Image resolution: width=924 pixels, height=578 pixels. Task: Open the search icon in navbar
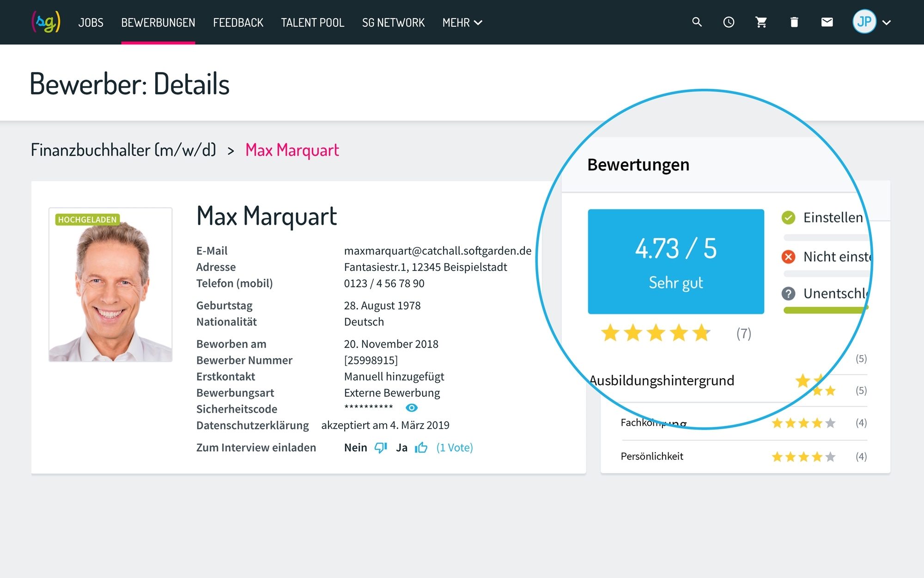(x=697, y=22)
